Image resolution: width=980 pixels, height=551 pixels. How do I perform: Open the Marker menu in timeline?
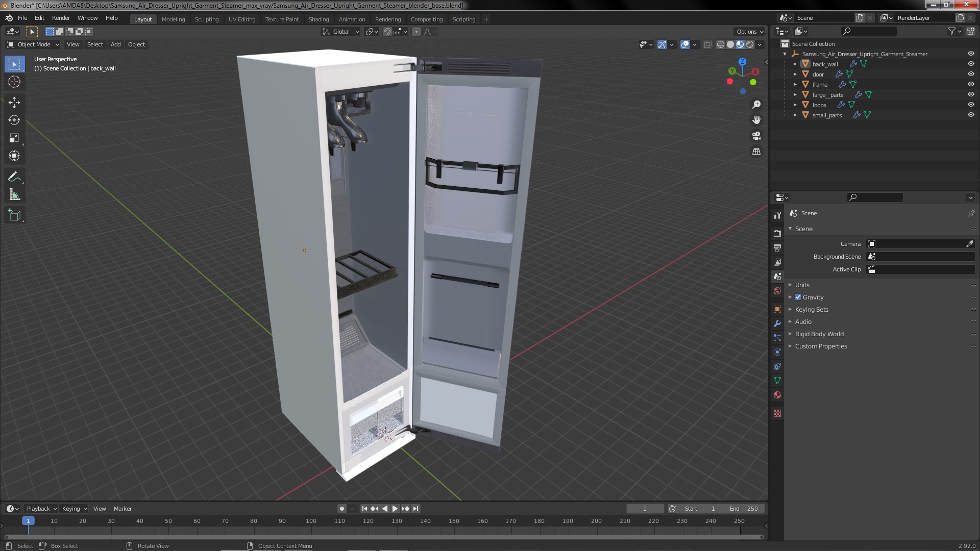(122, 509)
